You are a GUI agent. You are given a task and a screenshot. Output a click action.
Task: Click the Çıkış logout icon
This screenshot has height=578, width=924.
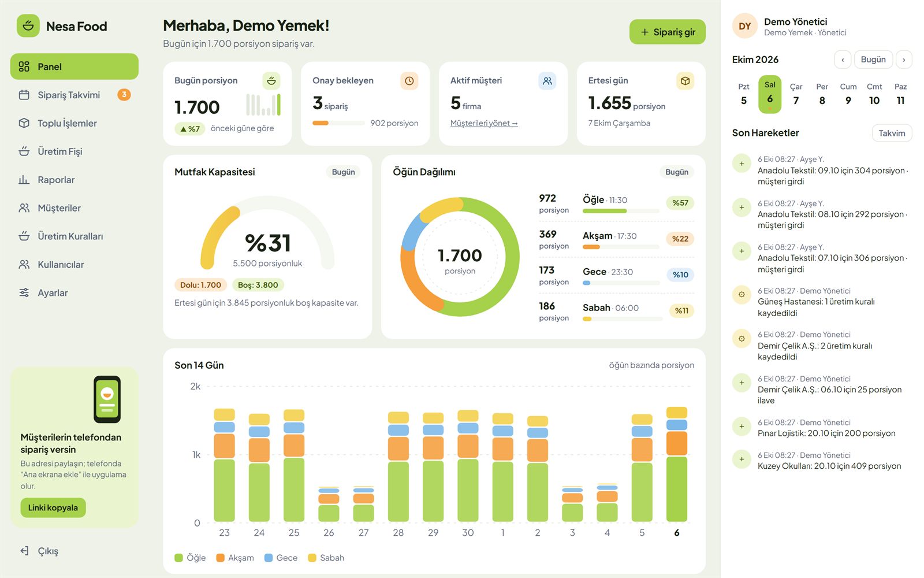click(24, 551)
